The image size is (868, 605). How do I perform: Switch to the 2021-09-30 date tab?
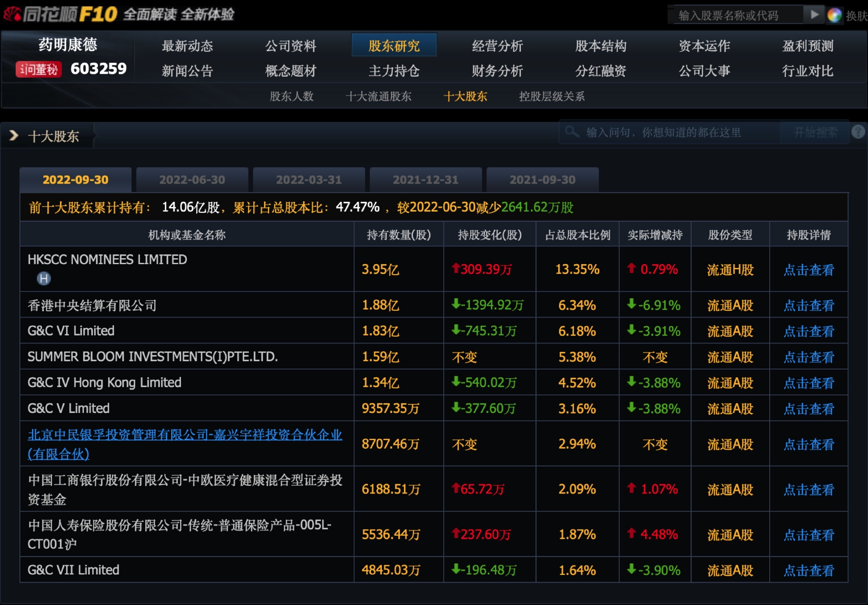[542, 180]
